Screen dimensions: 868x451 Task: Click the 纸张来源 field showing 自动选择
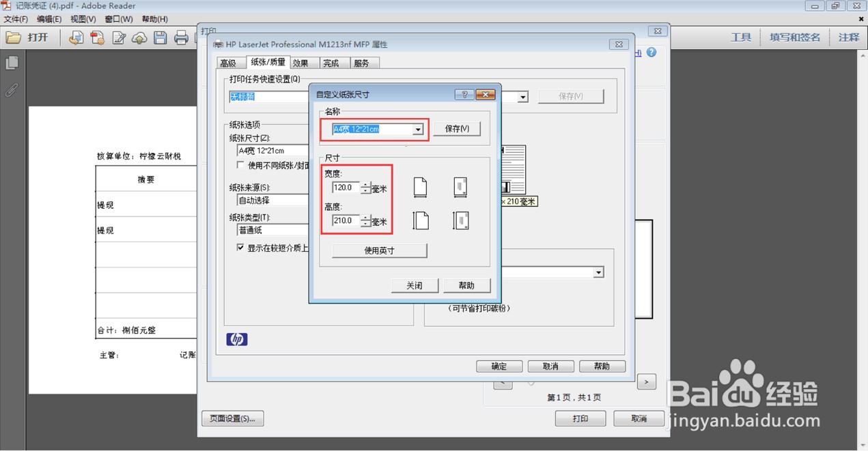click(x=272, y=201)
